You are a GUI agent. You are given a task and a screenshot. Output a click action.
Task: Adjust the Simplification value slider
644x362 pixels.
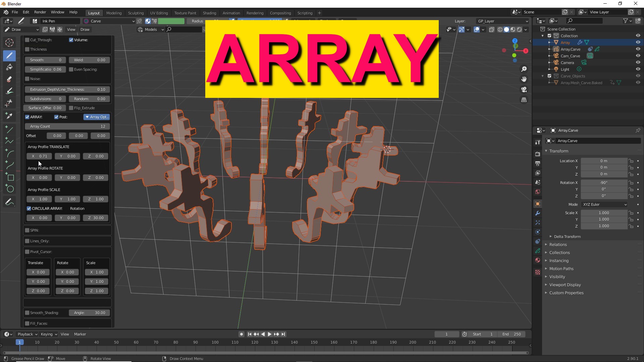click(45, 69)
